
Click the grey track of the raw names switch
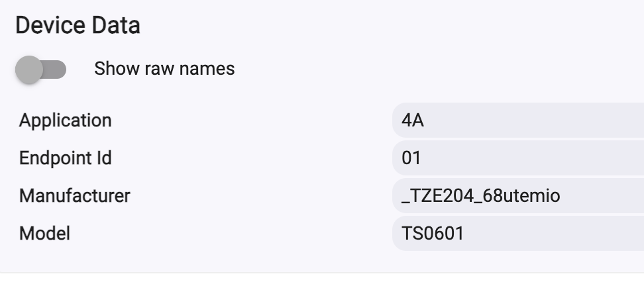click(x=56, y=69)
